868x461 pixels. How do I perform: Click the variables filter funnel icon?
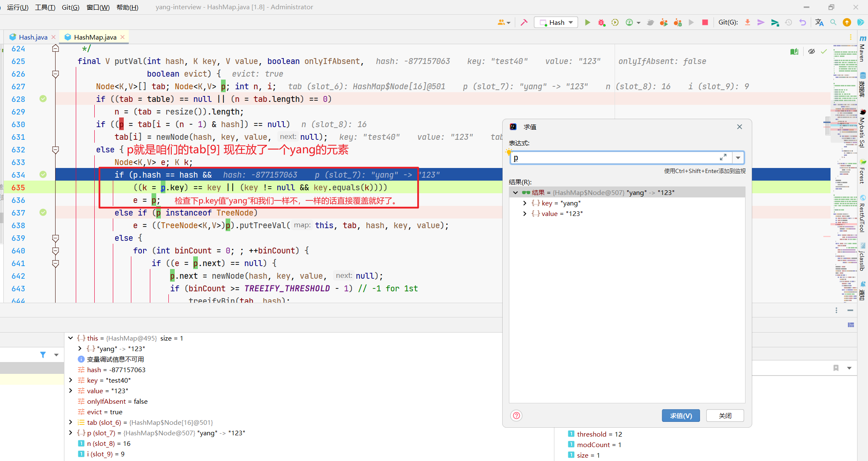click(43, 355)
